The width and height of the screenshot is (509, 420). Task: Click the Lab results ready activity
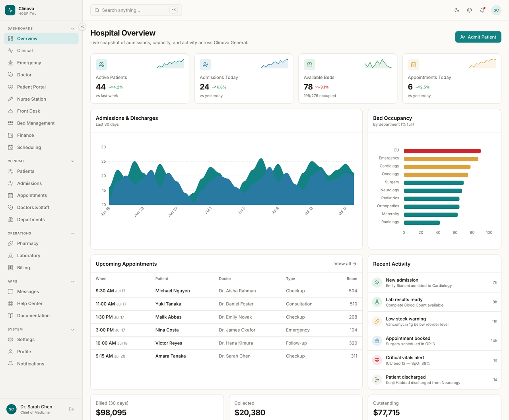pos(434,302)
